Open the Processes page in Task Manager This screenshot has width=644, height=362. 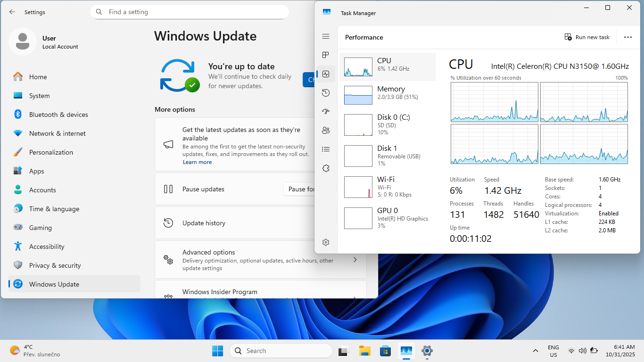(326, 55)
